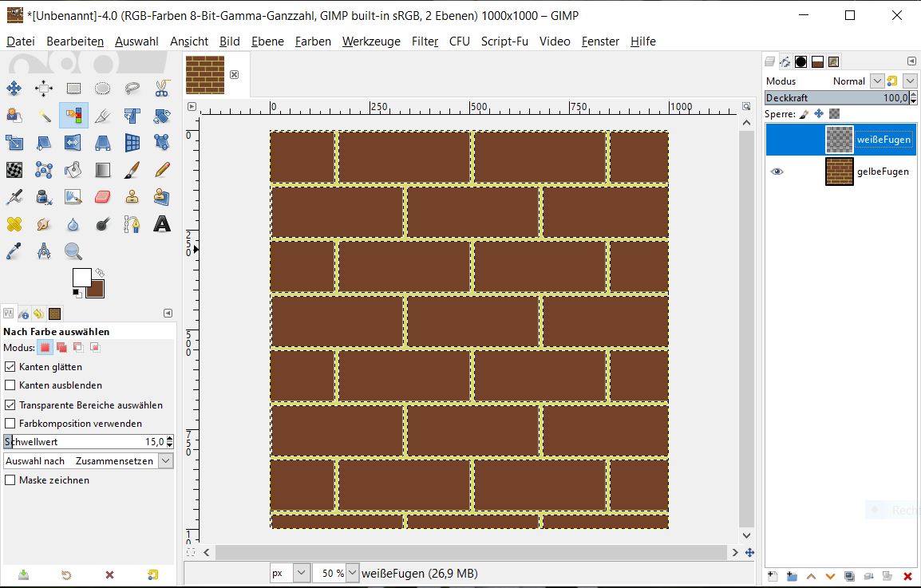
Task: Select the weißeFugen layer
Action: pos(840,139)
